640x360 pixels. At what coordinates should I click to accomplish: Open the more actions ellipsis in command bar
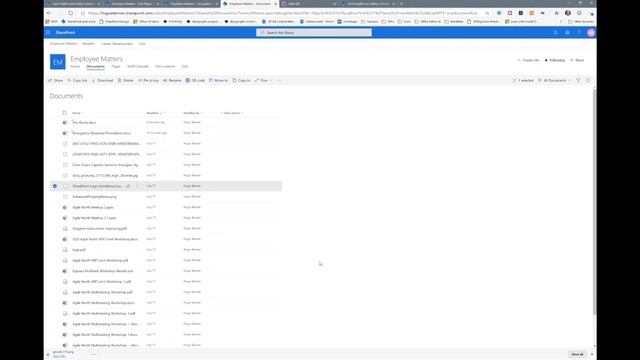[x=280, y=80]
